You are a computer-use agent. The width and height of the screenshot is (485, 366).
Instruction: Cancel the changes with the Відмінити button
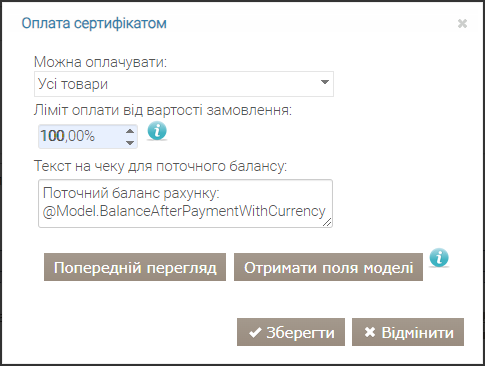click(408, 332)
